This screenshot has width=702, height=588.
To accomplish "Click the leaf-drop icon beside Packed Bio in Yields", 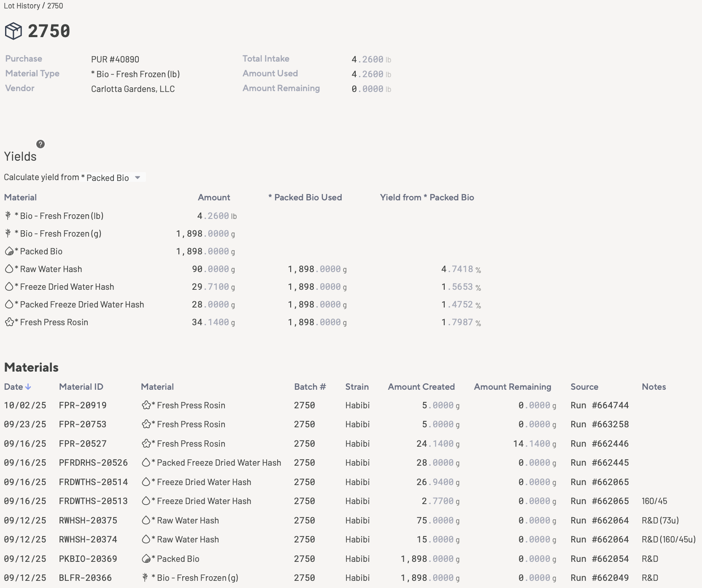I will coord(9,251).
